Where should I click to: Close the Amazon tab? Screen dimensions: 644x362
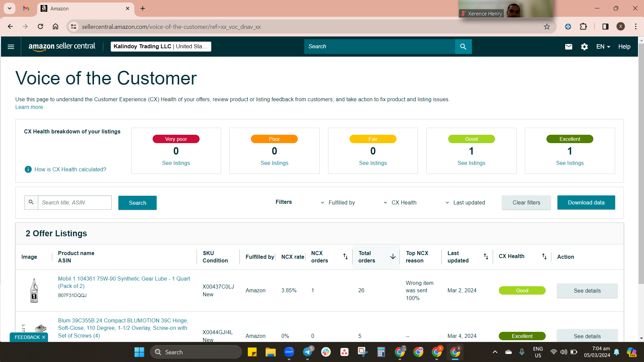tap(127, 8)
